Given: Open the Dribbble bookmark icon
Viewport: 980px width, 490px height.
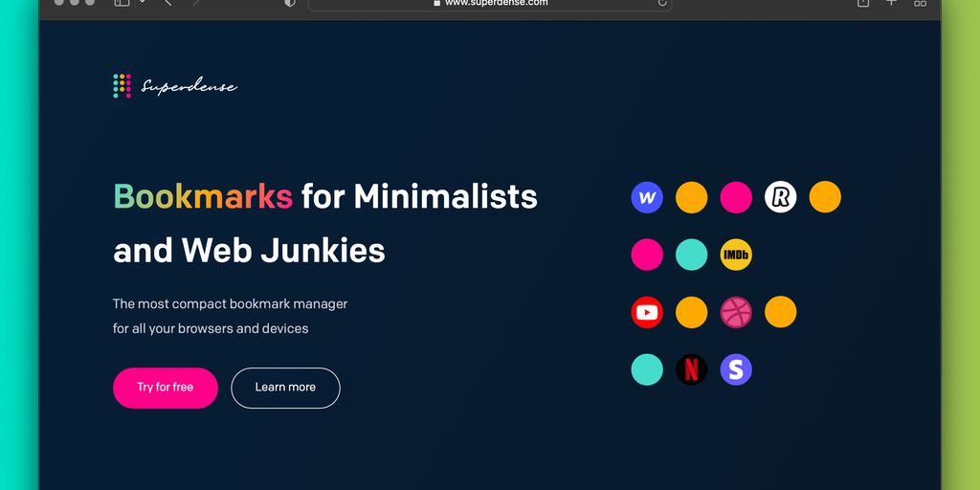Looking at the screenshot, I should point(736,312).
